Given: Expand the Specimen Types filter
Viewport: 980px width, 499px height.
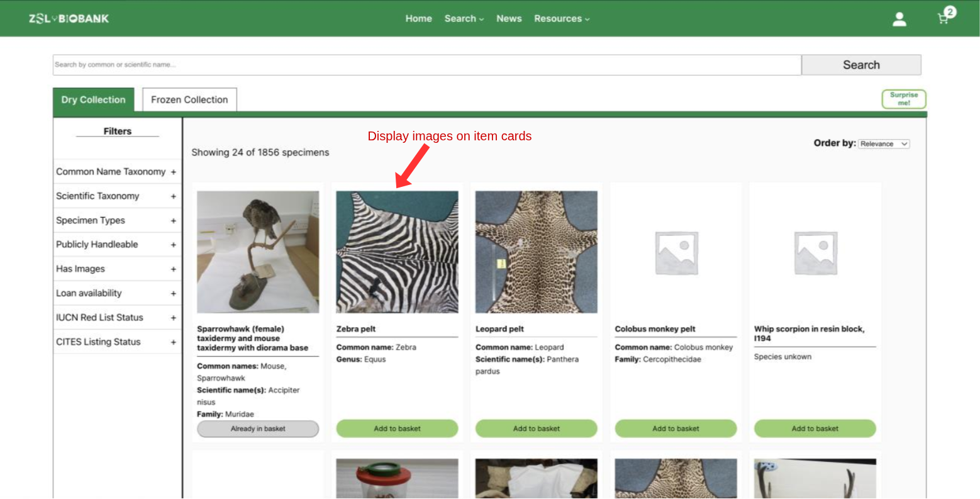Looking at the screenshot, I should click(x=117, y=220).
